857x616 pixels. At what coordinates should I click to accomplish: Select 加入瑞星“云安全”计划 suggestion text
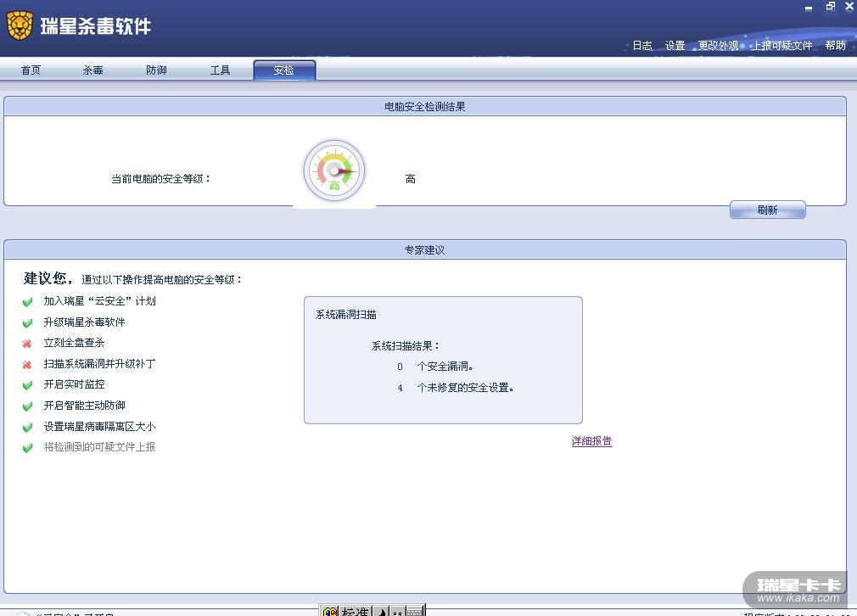tap(99, 301)
